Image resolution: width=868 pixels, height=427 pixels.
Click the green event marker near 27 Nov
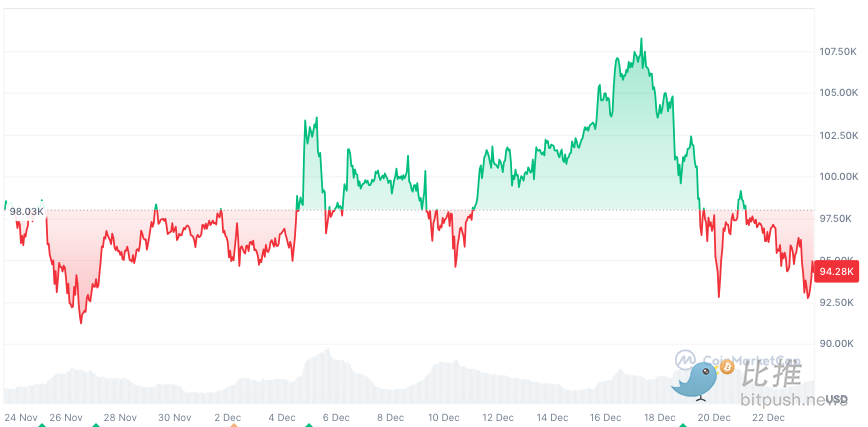tap(96, 425)
